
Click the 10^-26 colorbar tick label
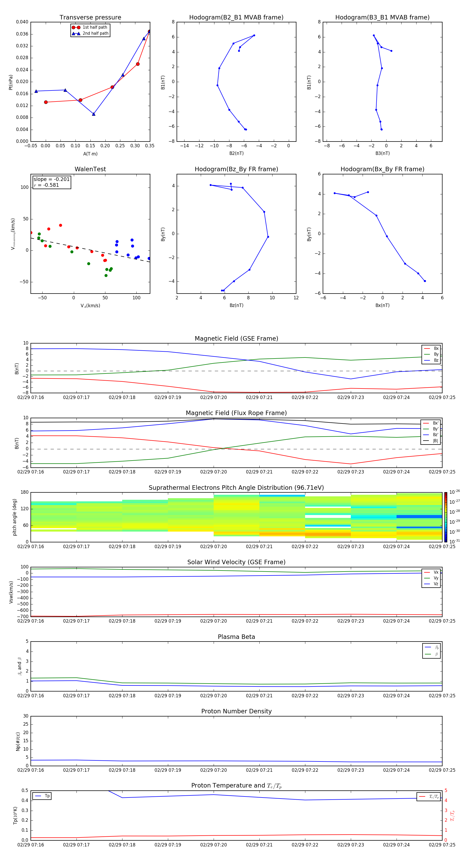coord(455,492)
